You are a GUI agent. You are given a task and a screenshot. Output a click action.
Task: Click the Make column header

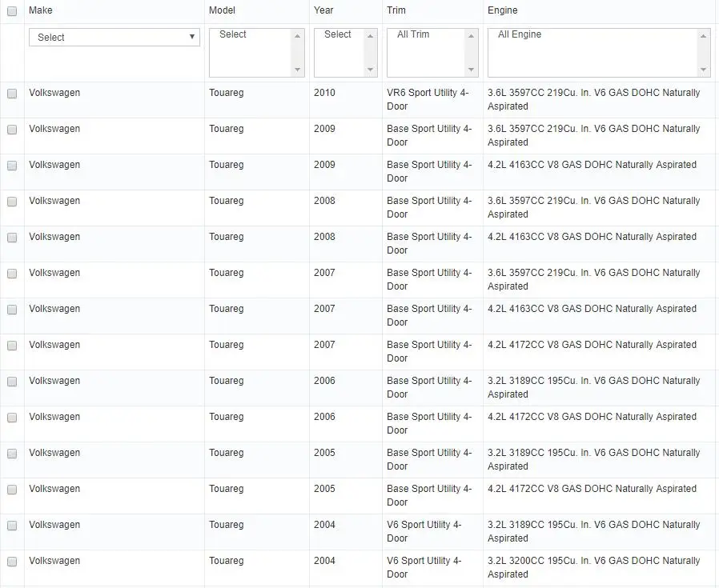(40, 10)
